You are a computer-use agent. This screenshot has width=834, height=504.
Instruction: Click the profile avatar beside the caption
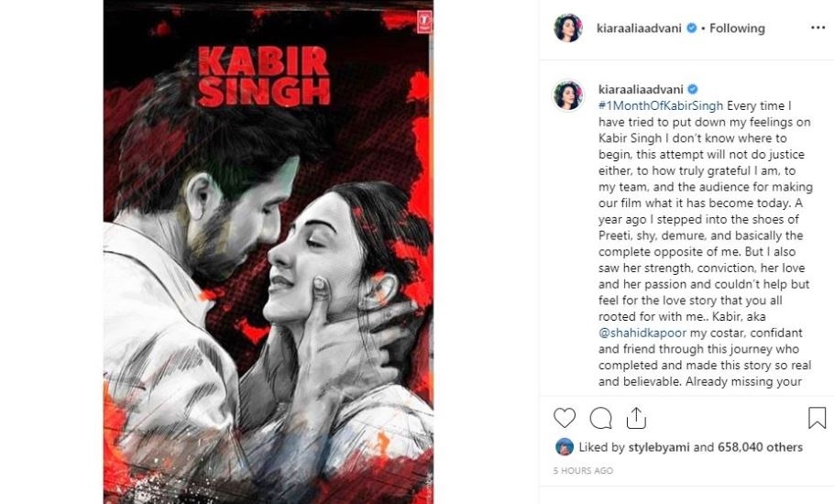568,95
